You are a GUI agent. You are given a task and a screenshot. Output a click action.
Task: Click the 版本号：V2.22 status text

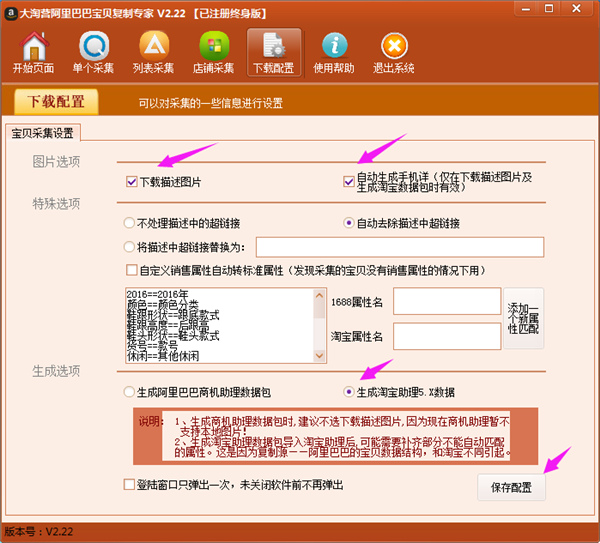pos(39,532)
